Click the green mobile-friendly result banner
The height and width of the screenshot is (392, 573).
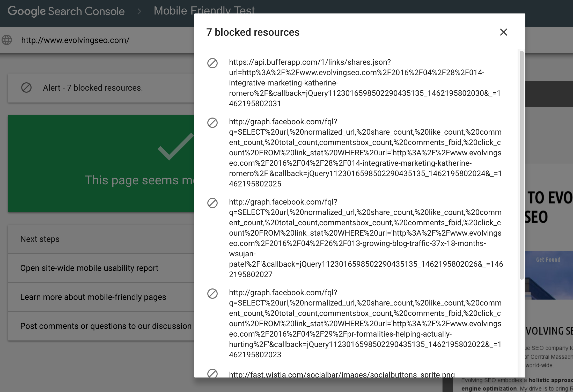tap(101, 164)
